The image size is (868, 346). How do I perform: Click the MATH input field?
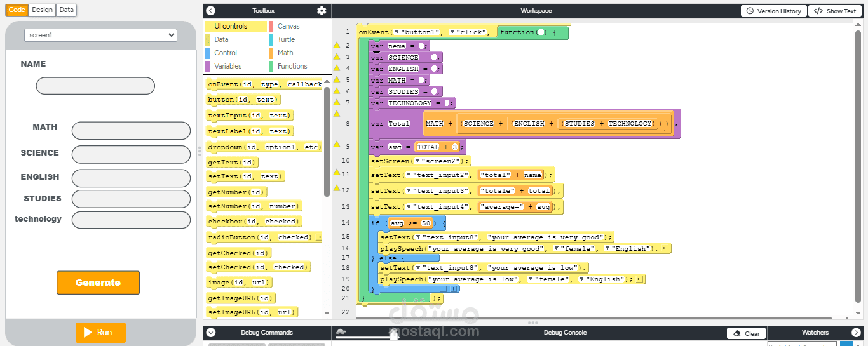tap(131, 131)
